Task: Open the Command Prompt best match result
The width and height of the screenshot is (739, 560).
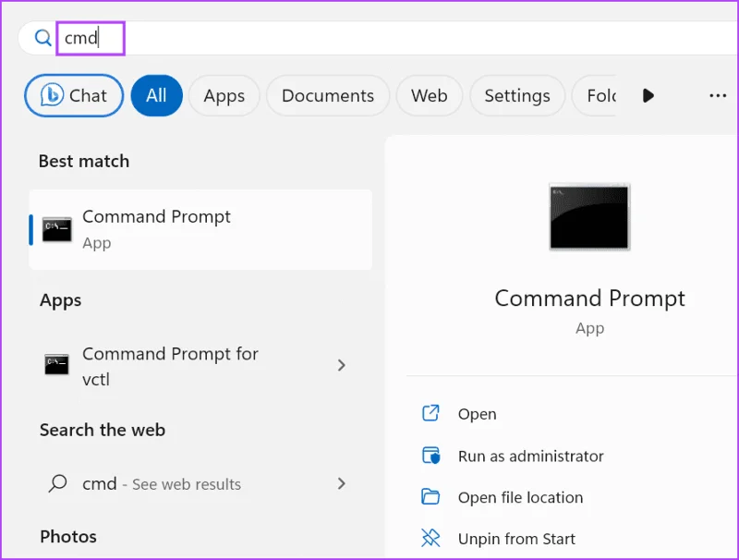Action: pos(200,229)
